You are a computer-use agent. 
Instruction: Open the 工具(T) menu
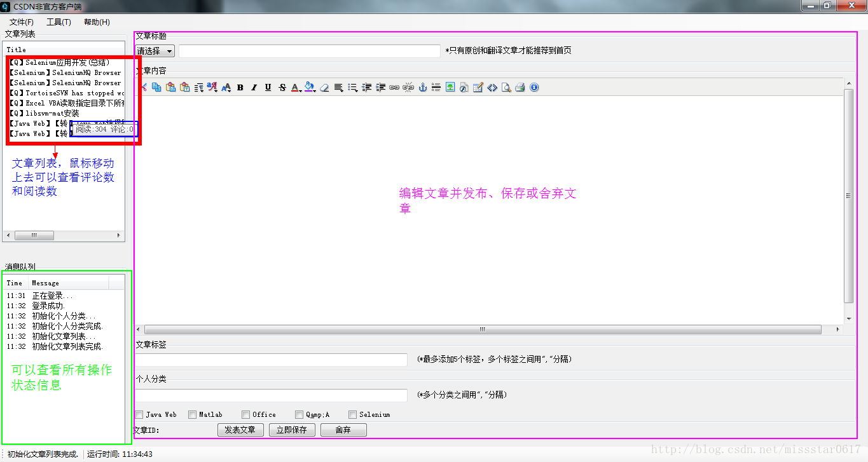tap(59, 22)
